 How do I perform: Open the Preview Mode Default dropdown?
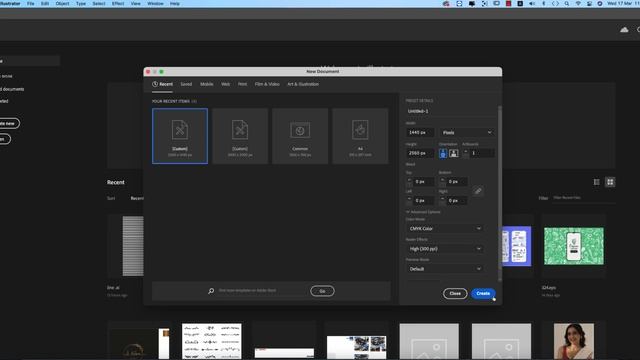pyautogui.click(x=445, y=269)
